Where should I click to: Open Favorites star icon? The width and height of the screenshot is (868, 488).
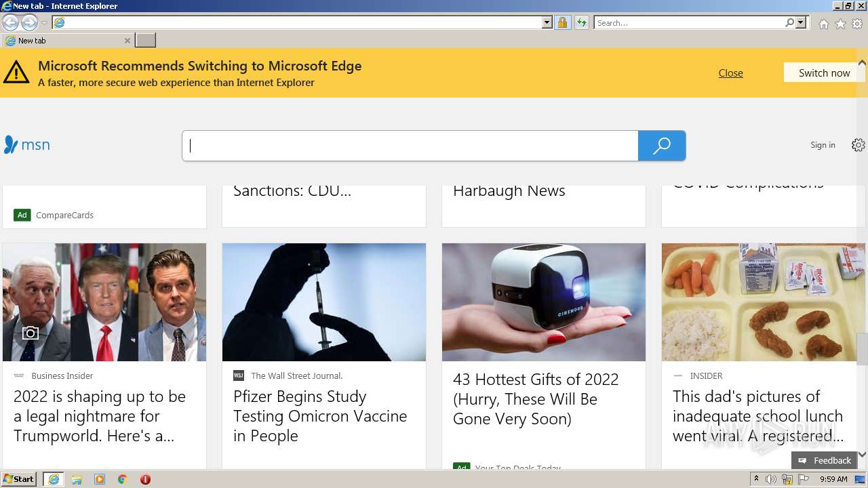840,24
